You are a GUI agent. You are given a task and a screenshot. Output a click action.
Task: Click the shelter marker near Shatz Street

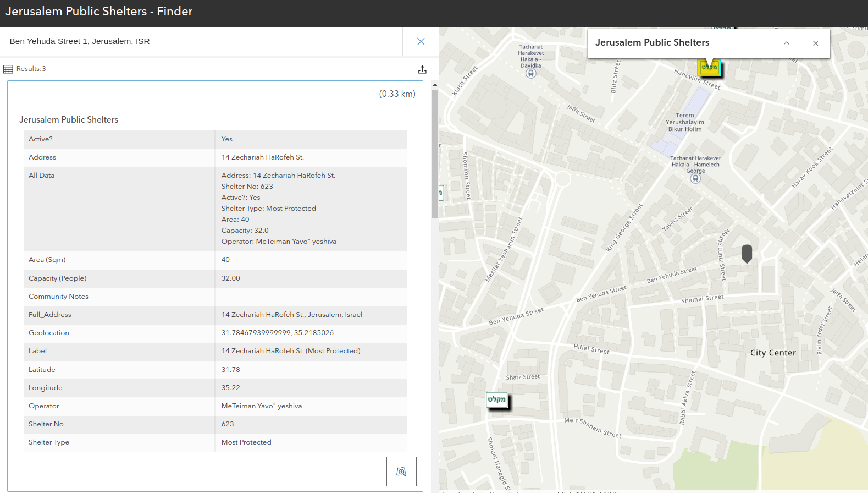(x=497, y=400)
